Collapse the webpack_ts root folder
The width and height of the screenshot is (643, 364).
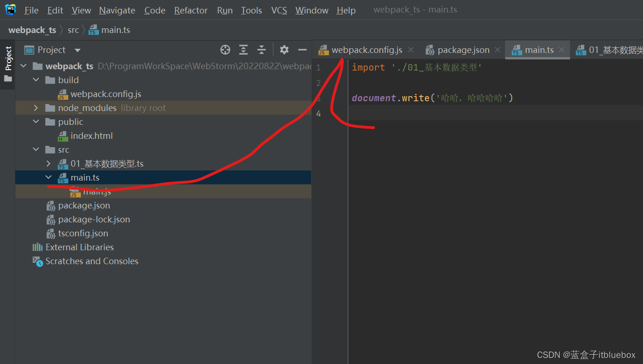tap(24, 66)
